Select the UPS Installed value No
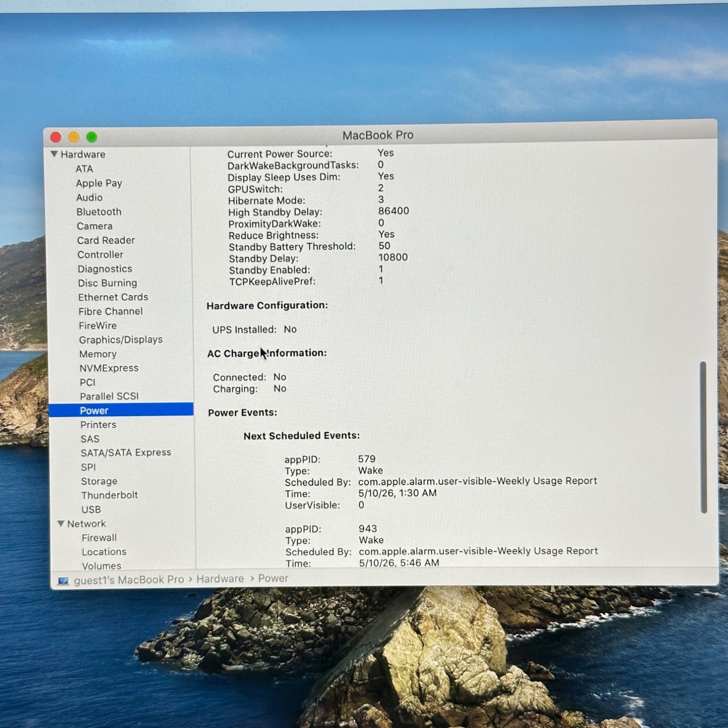Viewport: 728px width, 728px height. [290, 329]
